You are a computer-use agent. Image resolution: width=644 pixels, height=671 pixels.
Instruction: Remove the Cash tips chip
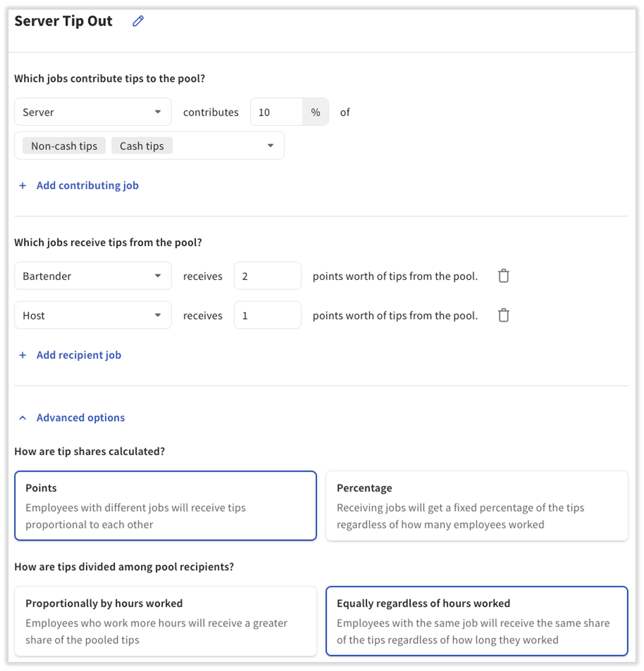click(141, 146)
